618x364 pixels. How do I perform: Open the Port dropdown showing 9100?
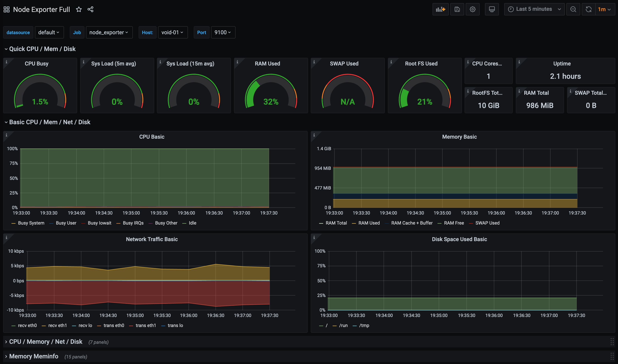click(223, 32)
